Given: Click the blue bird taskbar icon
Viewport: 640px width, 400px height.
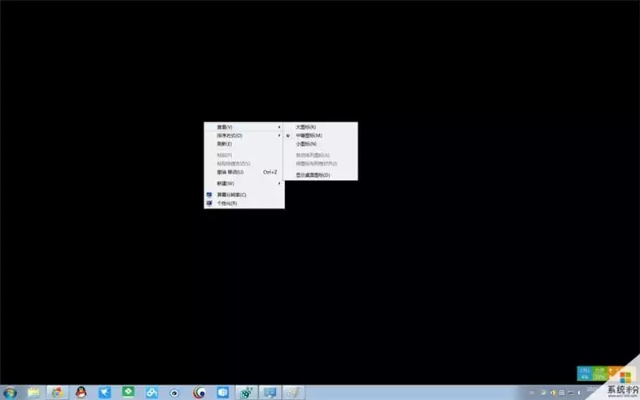Looking at the screenshot, I should (104, 393).
